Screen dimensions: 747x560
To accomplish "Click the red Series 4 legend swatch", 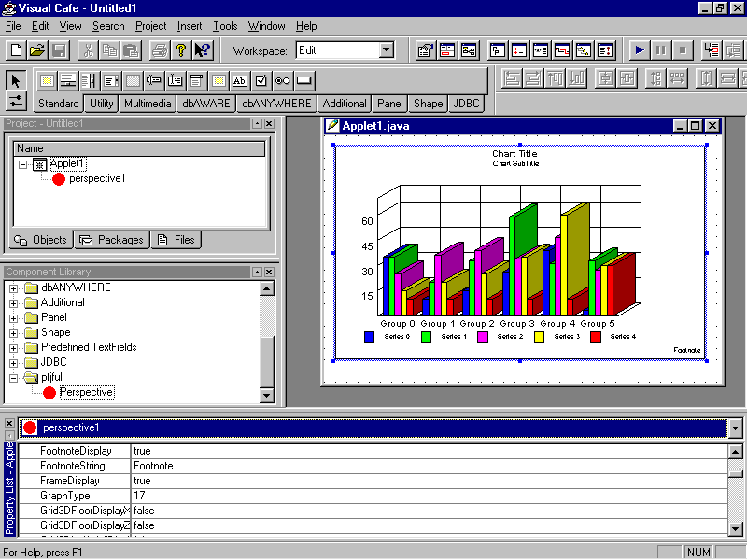I will tap(595, 337).
